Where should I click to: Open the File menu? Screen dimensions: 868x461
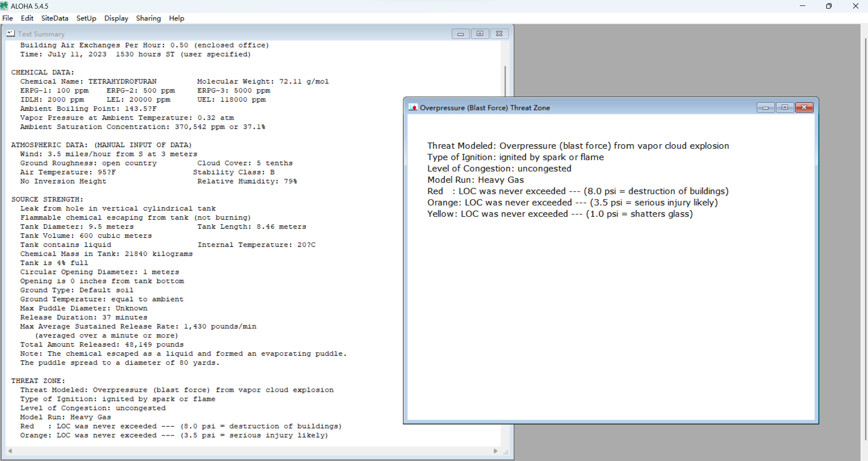click(8, 18)
